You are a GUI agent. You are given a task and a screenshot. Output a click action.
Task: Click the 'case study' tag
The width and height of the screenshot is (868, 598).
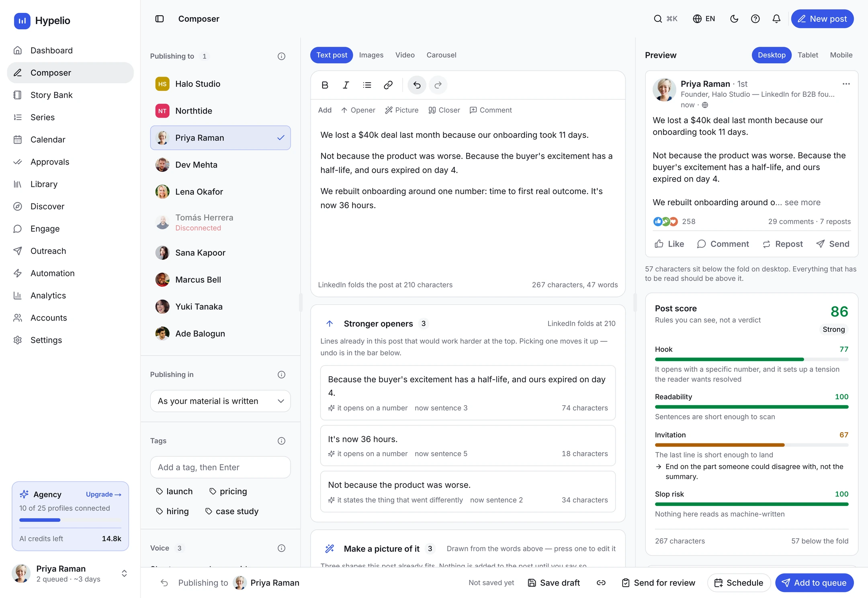click(x=232, y=511)
